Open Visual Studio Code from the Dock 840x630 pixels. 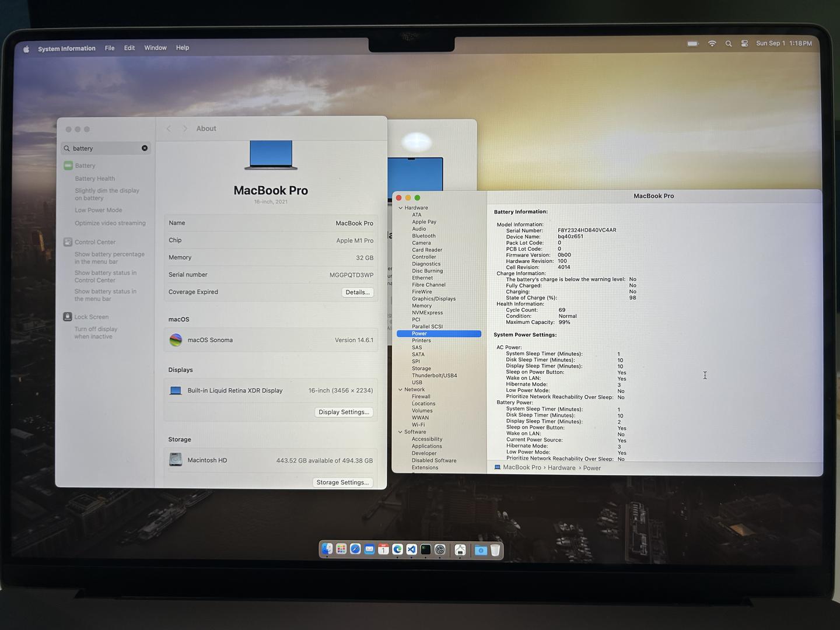point(411,549)
